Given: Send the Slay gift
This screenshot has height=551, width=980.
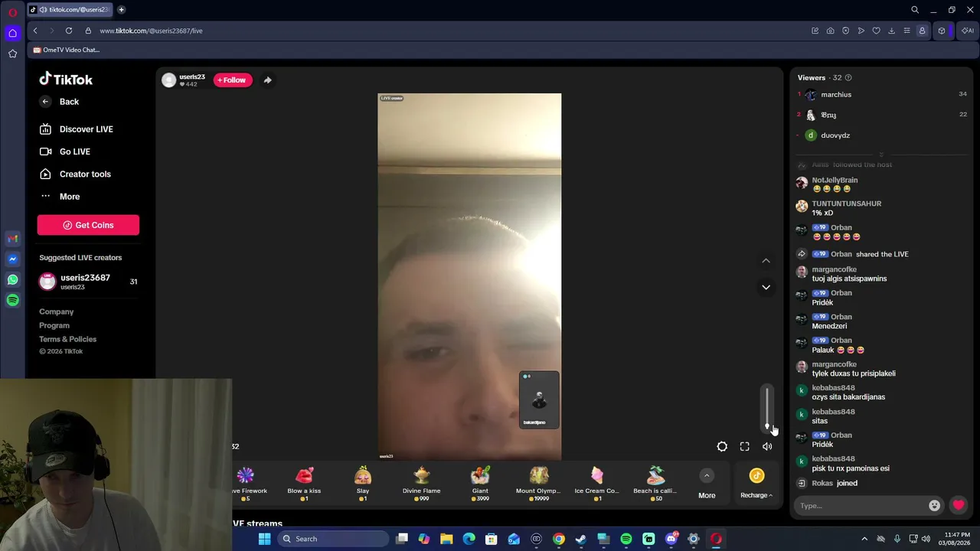Looking at the screenshot, I should pos(363,484).
